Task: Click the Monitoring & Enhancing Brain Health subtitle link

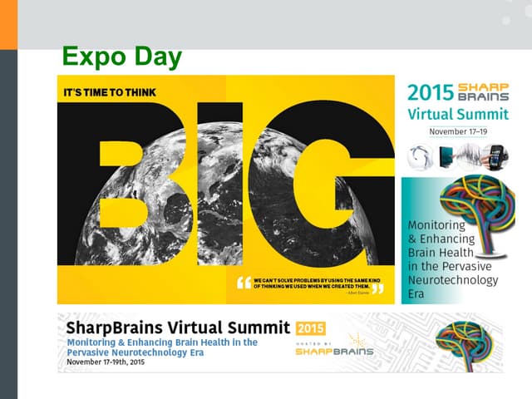Action: [x=162, y=347]
